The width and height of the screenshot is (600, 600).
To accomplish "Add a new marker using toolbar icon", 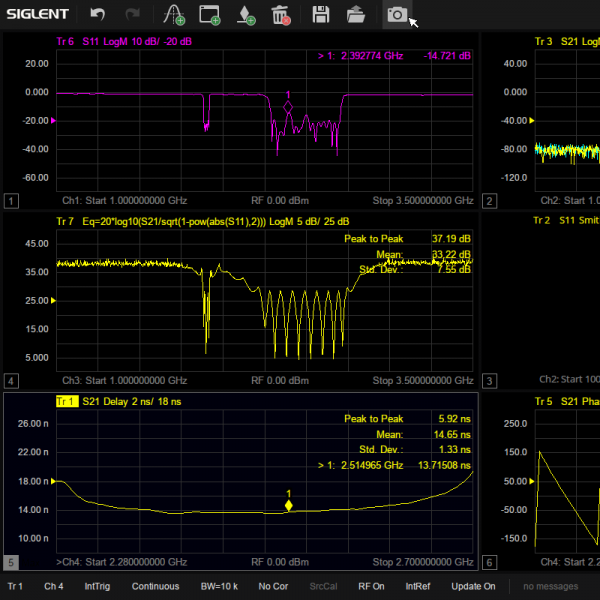I will (246, 14).
